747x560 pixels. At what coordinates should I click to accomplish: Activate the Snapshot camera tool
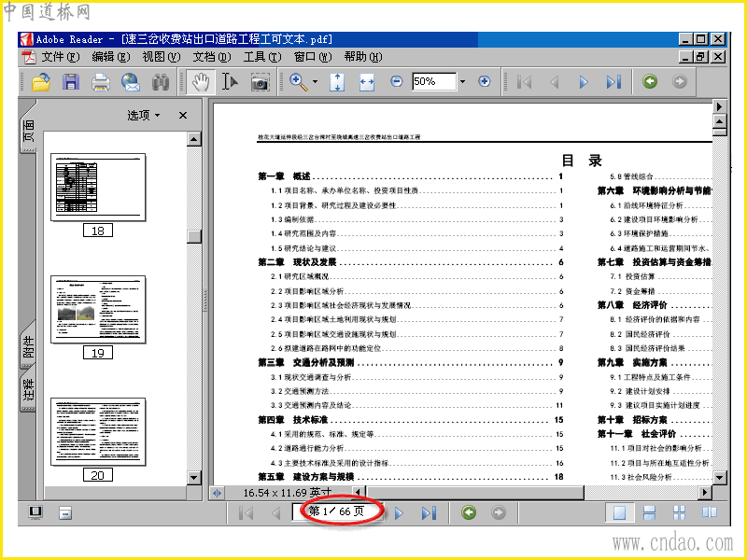tap(261, 82)
